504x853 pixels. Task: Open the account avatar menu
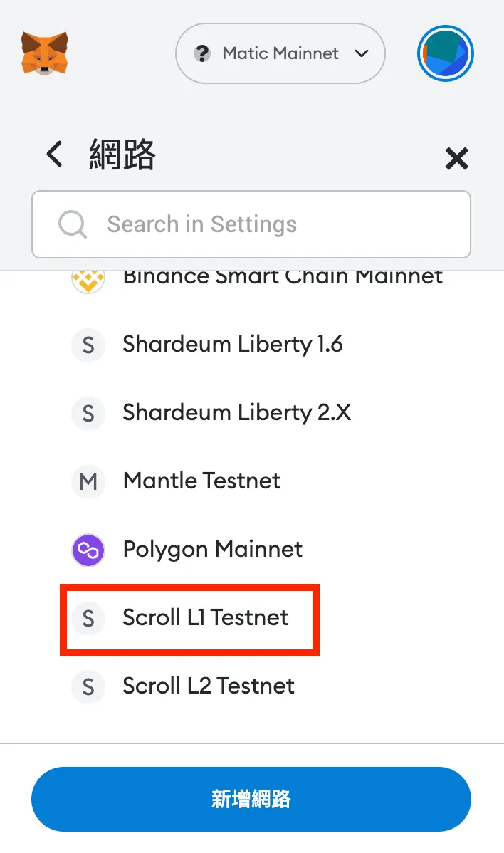[x=445, y=53]
